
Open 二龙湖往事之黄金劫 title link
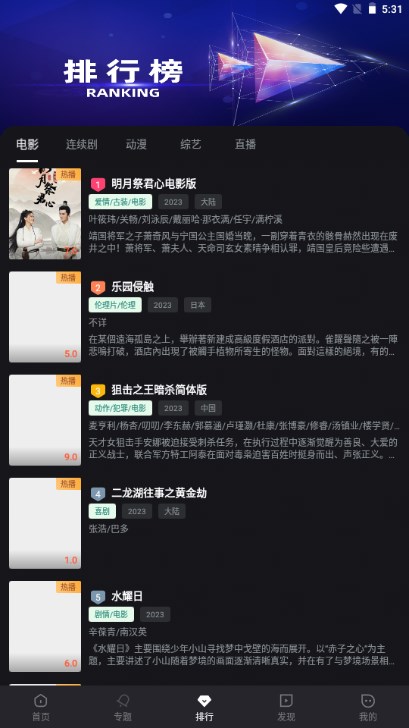(x=159, y=493)
